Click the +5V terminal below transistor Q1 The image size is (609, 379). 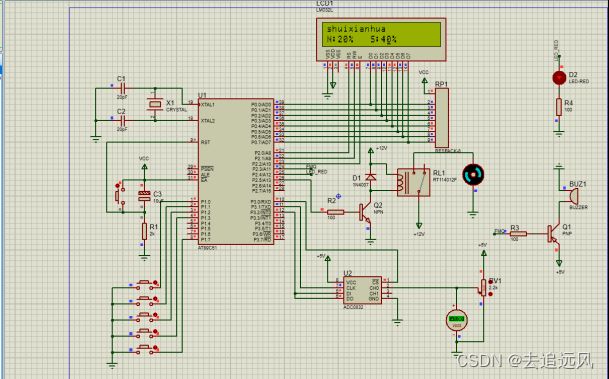559,263
